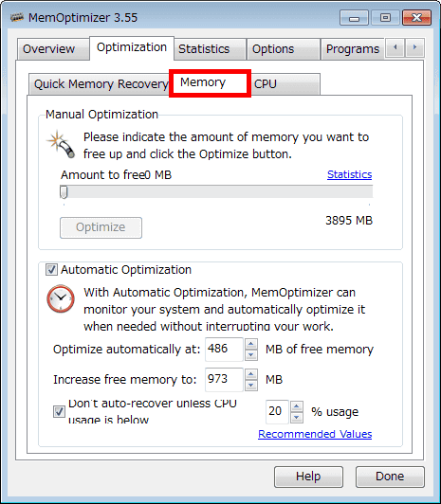Open the CPU sub-tab
Image resolution: width=441 pixels, height=504 pixels.
tap(285, 84)
